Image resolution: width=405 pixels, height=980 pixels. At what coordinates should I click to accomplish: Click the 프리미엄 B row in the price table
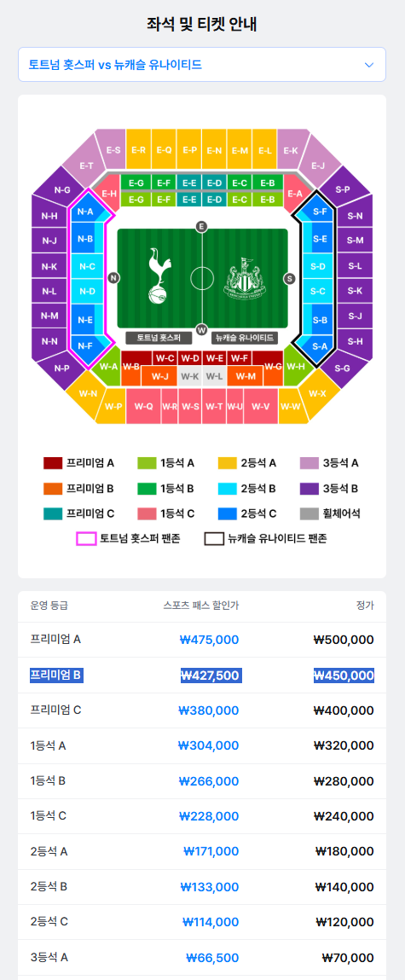[202, 675]
